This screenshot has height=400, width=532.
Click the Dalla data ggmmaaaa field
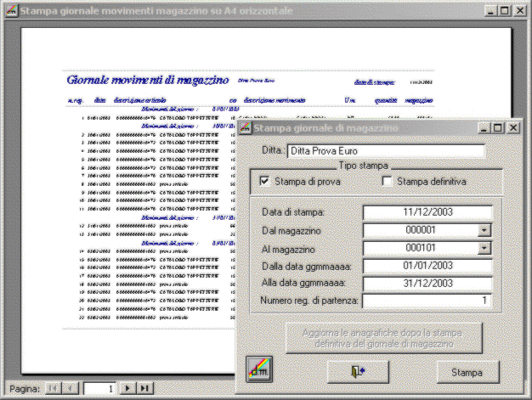pyautogui.click(x=427, y=266)
